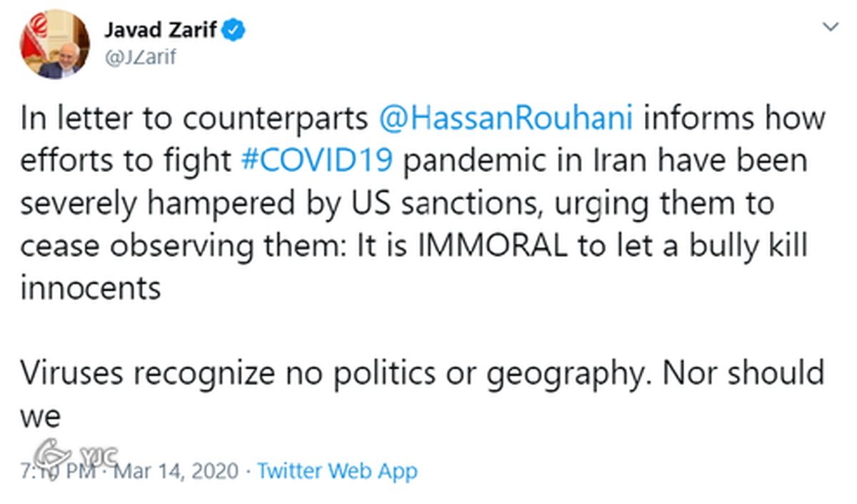857x504 pixels.
Task: Click the blue verified badge icon
Action: [x=236, y=30]
